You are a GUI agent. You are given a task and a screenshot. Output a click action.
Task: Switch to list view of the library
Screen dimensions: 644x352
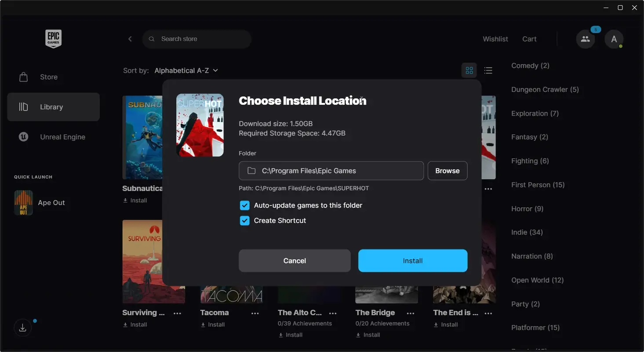488,70
